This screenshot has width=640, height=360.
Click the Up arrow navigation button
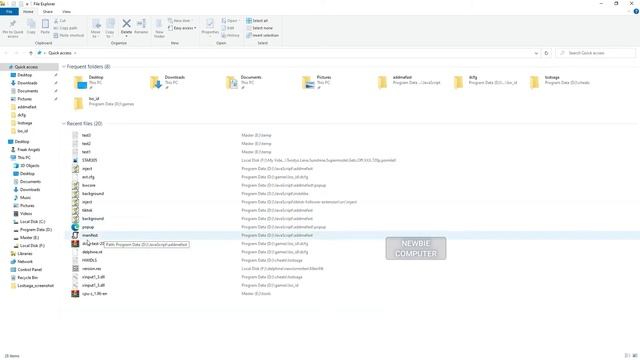tap(31, 53)
